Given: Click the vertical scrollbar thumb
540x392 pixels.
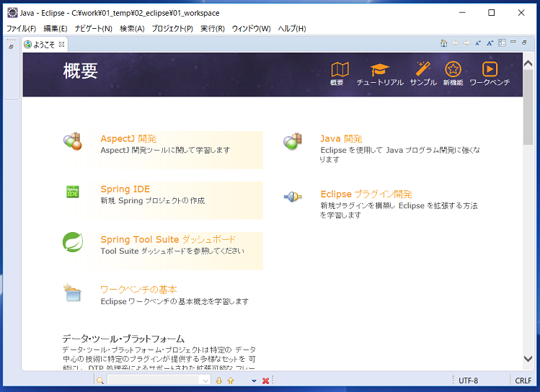Looking at the screenshot, I should [528, 107].
